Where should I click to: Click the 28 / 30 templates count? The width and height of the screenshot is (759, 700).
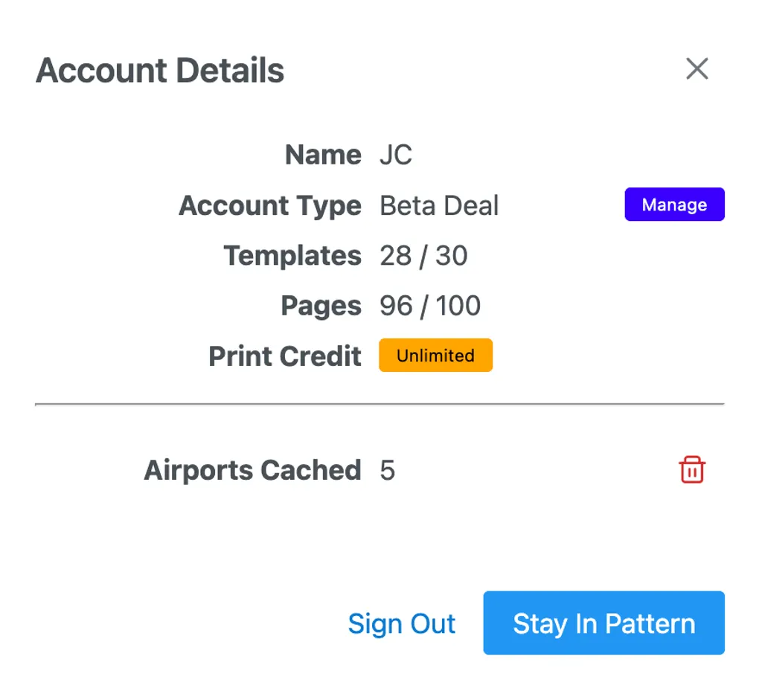(x=423, y=256)
